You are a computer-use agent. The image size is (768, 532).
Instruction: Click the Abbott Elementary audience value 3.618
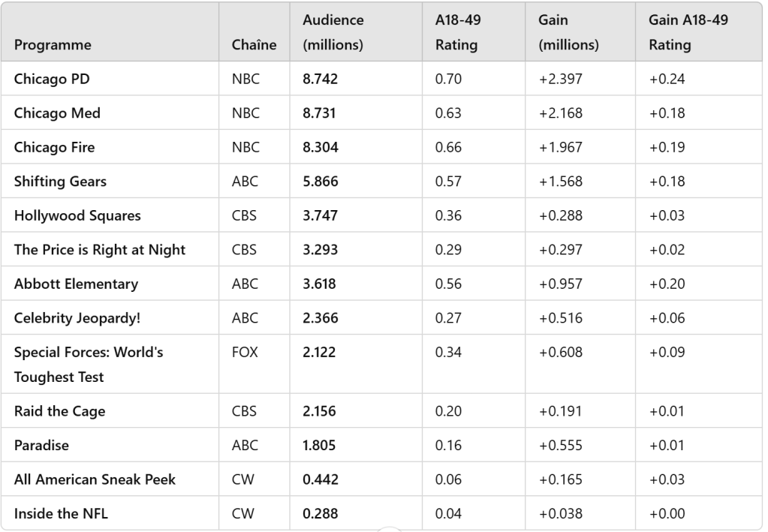pos(321,284)
